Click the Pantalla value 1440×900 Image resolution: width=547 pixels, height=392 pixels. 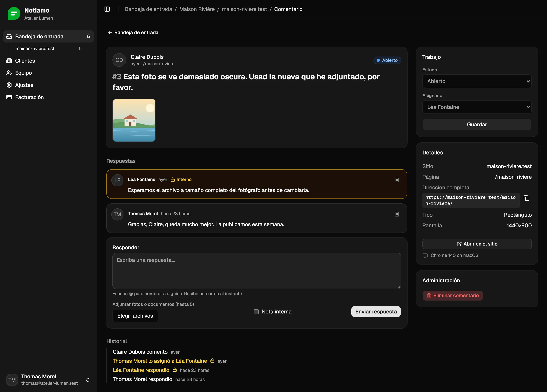[519, 226]
